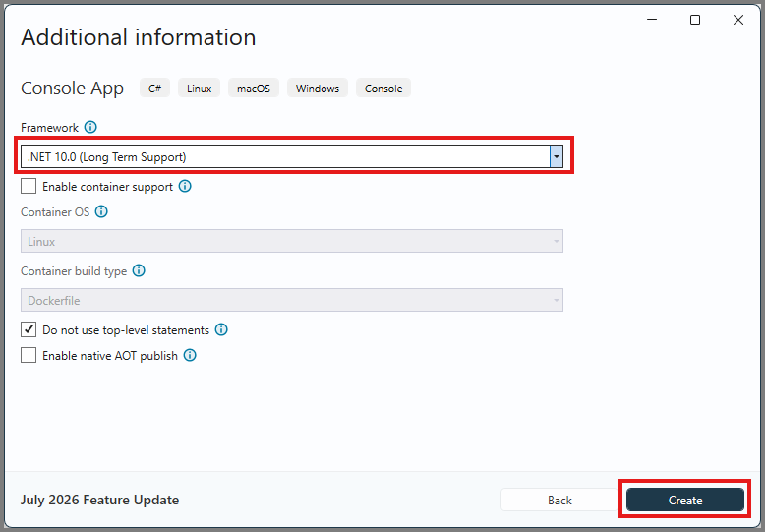
Task: Select the Console tag
Action: tap(383, 89)
